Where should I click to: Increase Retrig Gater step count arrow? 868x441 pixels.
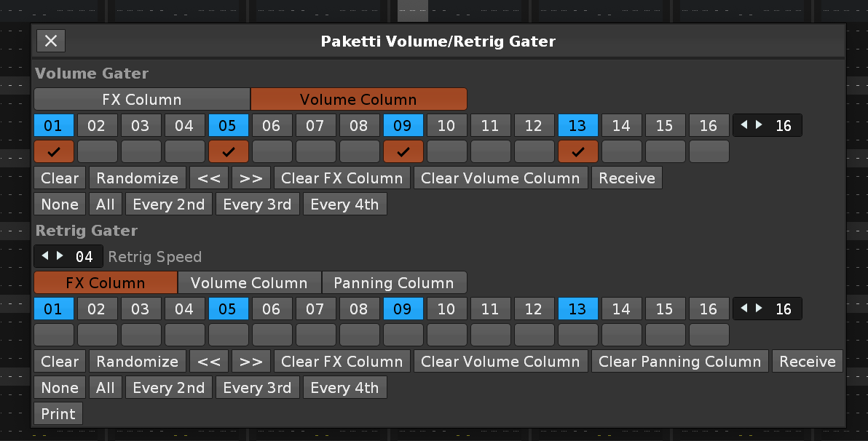pos(759,309)
